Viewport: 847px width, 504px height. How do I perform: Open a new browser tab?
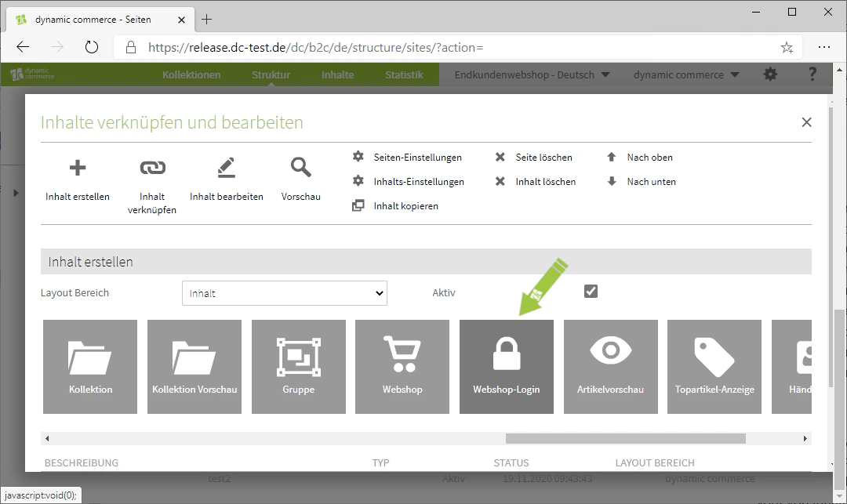[x=206, y=20]
